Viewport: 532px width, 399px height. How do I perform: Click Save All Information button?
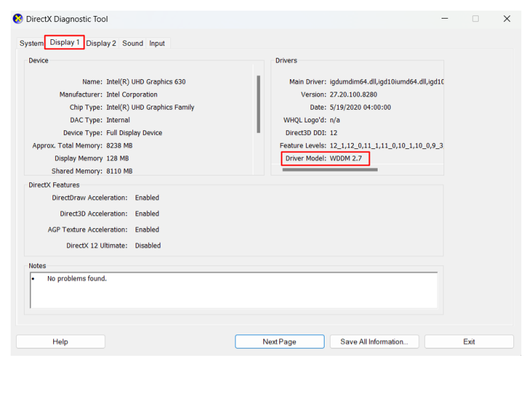[374, 342]
